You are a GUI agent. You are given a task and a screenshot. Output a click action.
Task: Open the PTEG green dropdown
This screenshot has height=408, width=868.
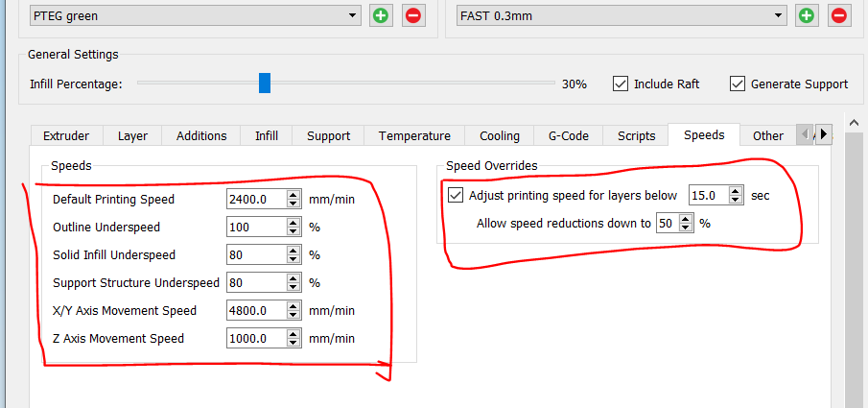[x=194, y=15]
